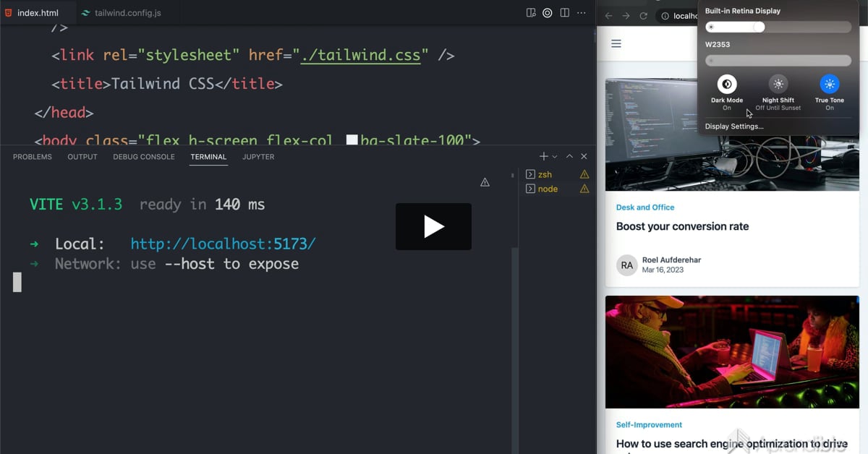868x454 pixels.
Task: Click the terminal vertical scrollbar
Action: click(x=515, y=351)
